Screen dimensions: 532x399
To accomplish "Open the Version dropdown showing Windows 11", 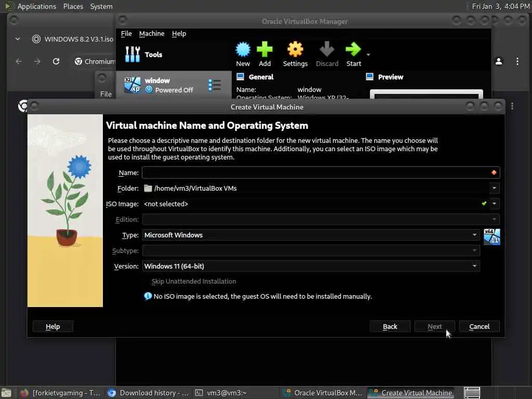I will pyautogui.click(x=311, y=267).
